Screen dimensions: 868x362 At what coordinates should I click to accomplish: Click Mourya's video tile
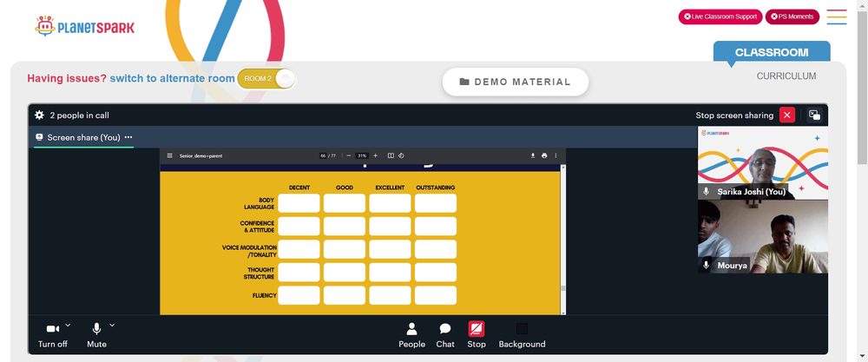point(763,236)
